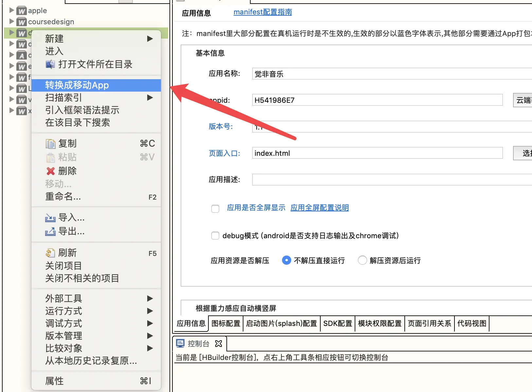Expand the apple project in the sidebar
Image resolution: width=532 pixels, height=392 pixels.
(11, 10)
